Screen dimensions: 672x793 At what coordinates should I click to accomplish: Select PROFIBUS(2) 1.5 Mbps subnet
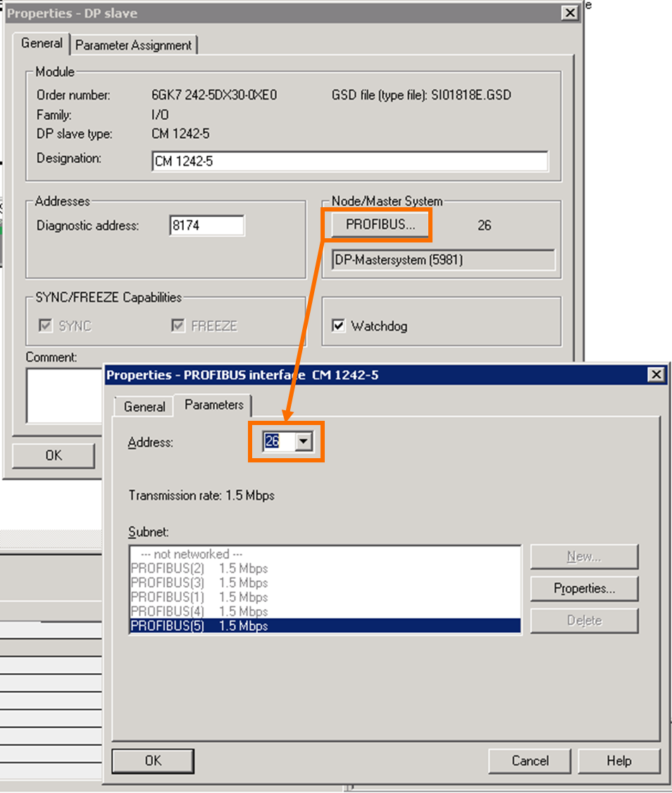(325, 568)
